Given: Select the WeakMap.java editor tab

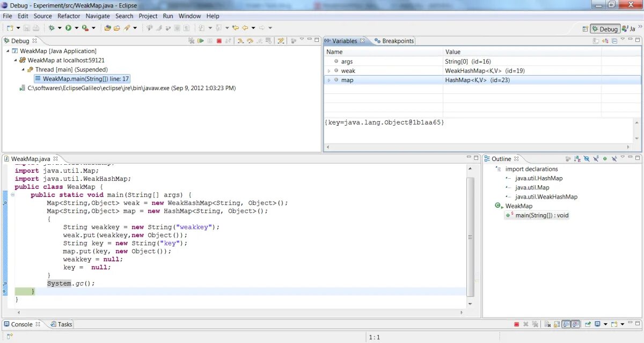Looking at the screenshot, I should click(x=31, y=159).
